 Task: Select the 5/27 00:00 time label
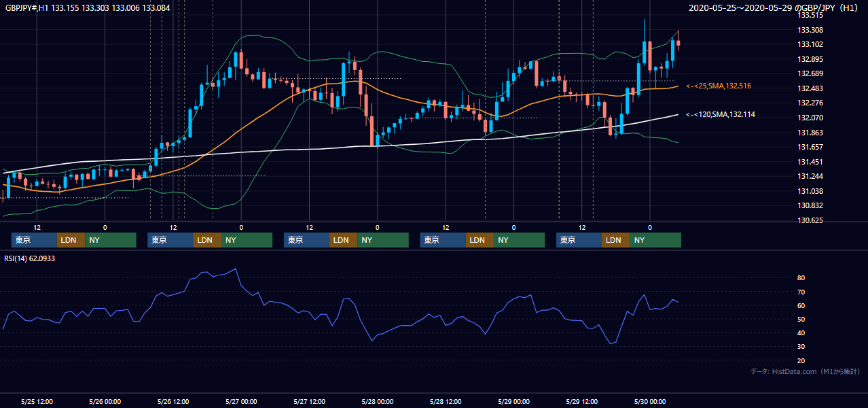click(241, 401)
